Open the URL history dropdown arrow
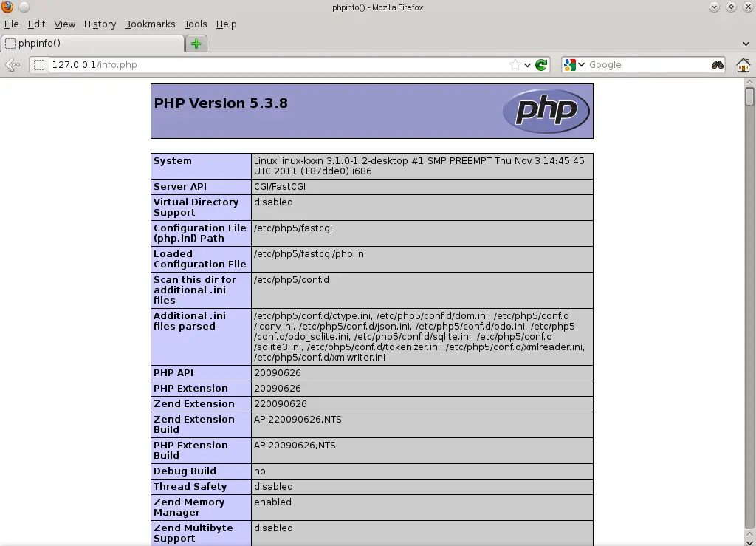Screen dimensions: 756x546 [x=527, y=65]
